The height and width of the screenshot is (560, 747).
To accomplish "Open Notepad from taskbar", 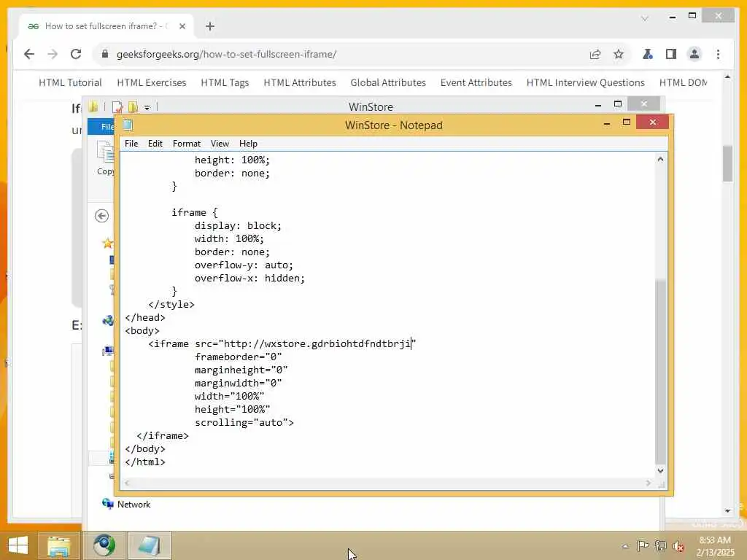I will [x=149, y=545].
